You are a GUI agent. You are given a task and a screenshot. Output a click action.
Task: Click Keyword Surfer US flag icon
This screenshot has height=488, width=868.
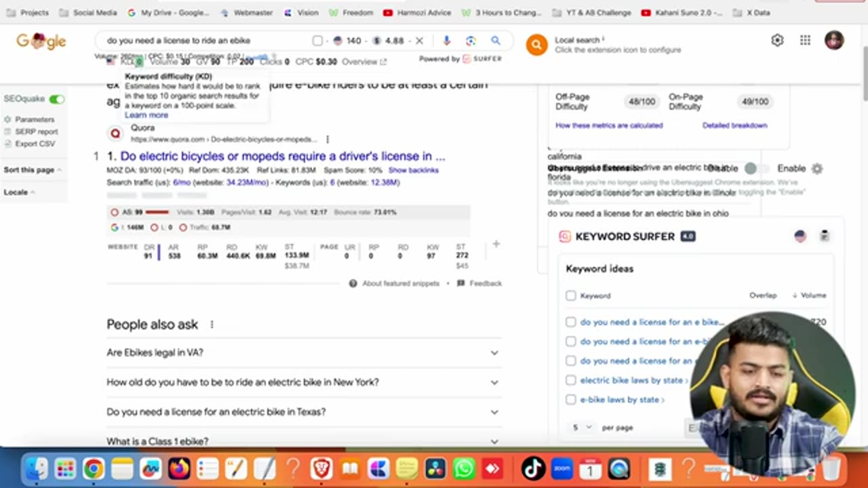pos(800,236)
